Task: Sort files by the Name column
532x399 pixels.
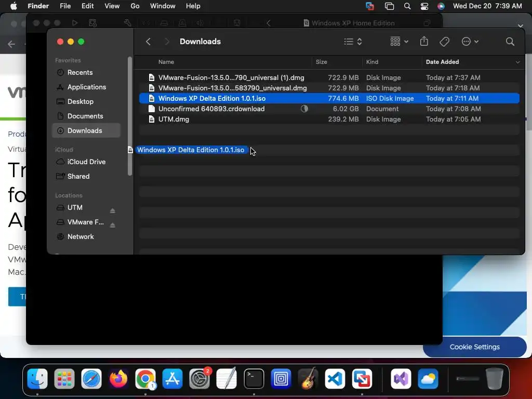Action: [166, 62]
